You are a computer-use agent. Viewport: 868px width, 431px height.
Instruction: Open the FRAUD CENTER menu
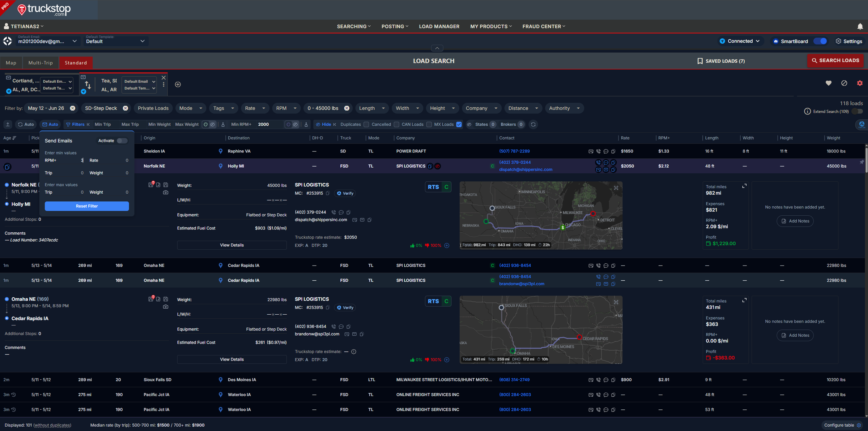click(544, 26)
